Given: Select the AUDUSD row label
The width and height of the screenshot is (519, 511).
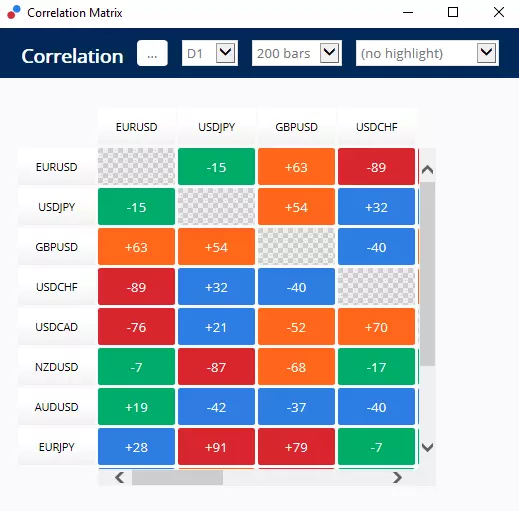Looking at the screenshot, I should (x=57, y=407).
